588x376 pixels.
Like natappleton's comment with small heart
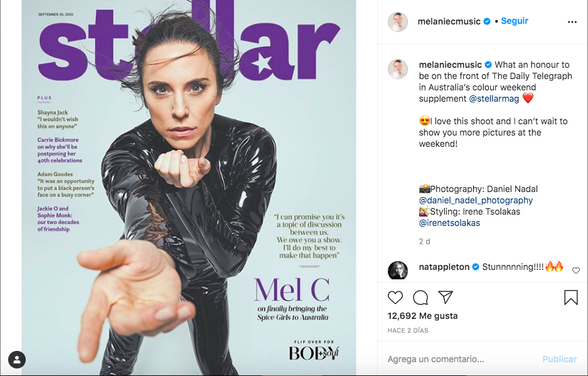click(576, 270)
